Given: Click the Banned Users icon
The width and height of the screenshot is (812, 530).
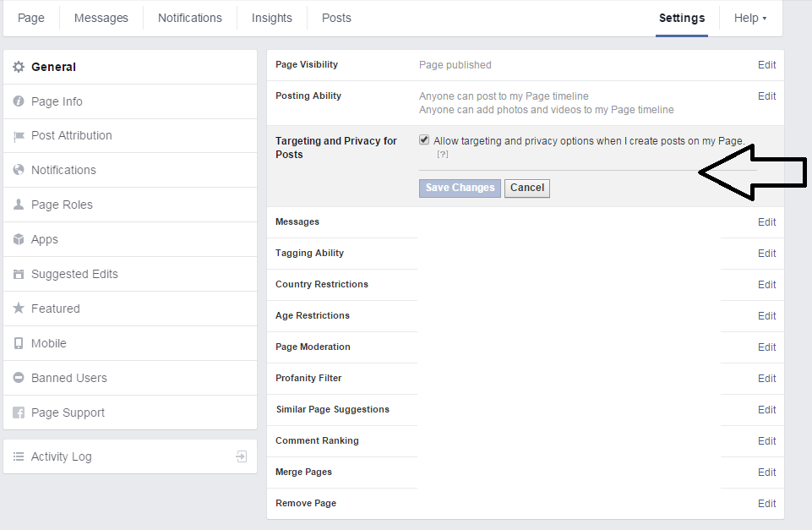Looking at the screenshot, I should (x=19, y=378).
